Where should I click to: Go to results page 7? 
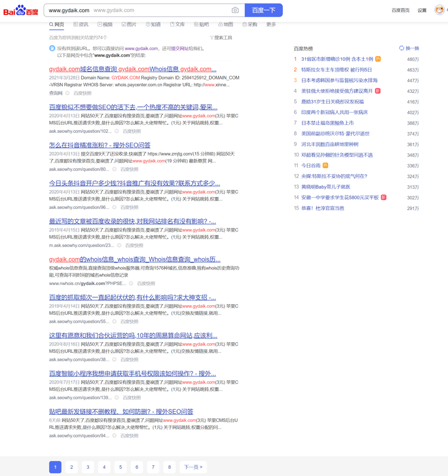(153, 467)
